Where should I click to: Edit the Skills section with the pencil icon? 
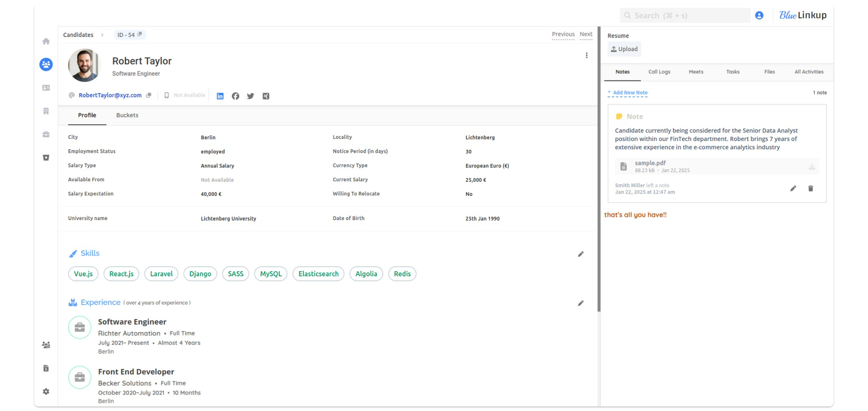[581, 254]
